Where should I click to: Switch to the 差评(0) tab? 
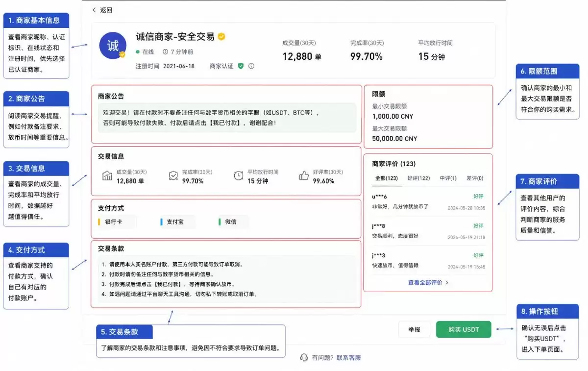[474, 178]
